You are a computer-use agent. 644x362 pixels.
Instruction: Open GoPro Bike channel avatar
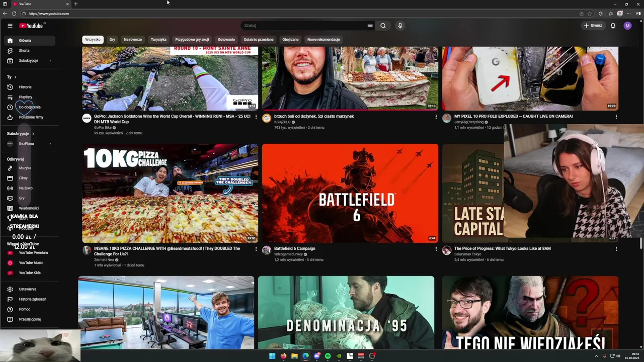coord(87,118)
